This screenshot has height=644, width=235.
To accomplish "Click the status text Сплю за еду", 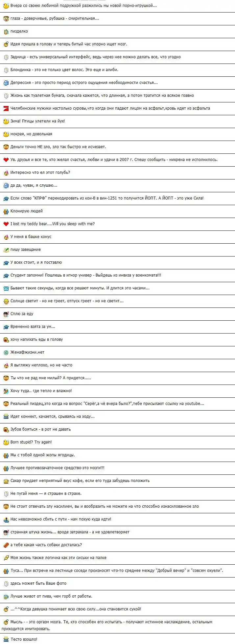I will click(x=22, y=314).
